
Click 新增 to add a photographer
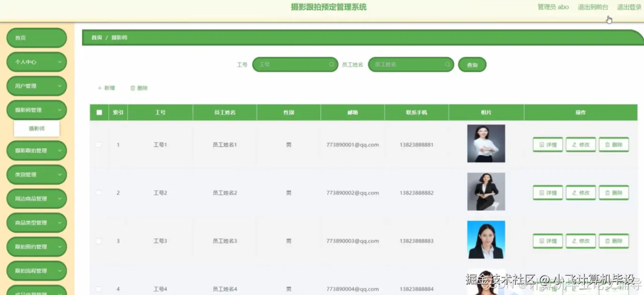(x=106, y=88)
